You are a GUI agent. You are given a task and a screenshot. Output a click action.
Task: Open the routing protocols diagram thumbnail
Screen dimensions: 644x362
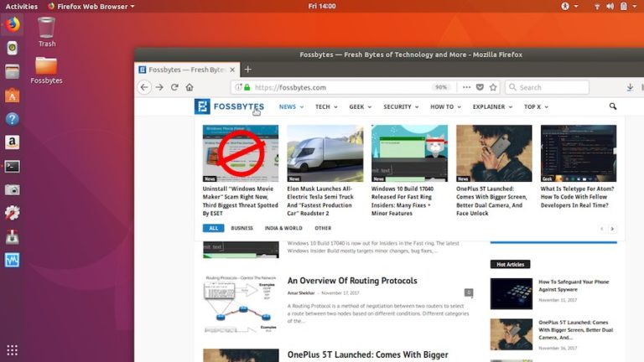click(x=241, y=303)
